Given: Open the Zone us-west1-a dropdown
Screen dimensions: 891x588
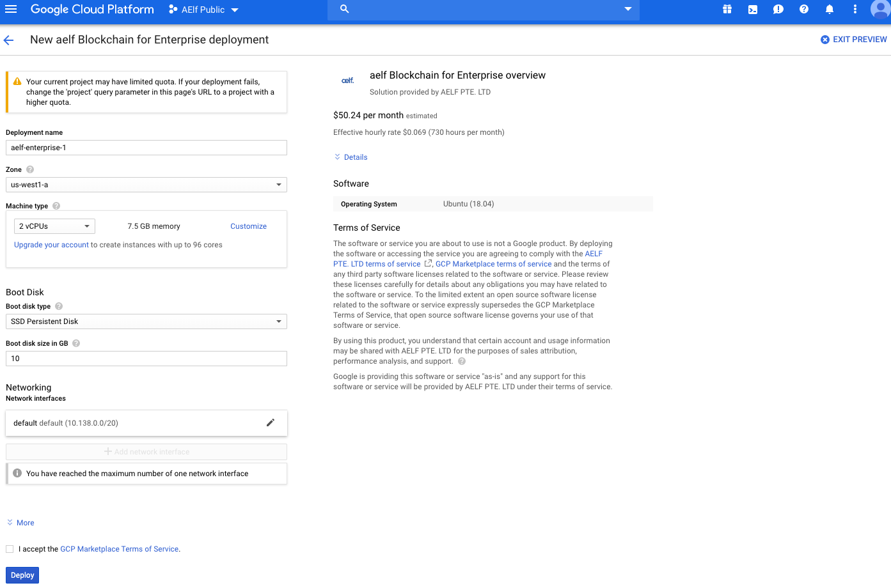Looking at the screenshot, I should (x=146, y=185).
